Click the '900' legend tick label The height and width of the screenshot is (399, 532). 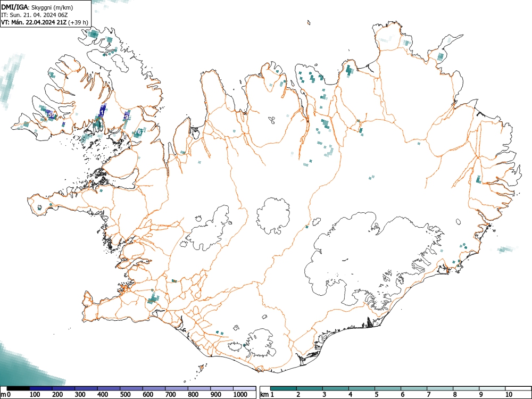click(x=216, y=394)
